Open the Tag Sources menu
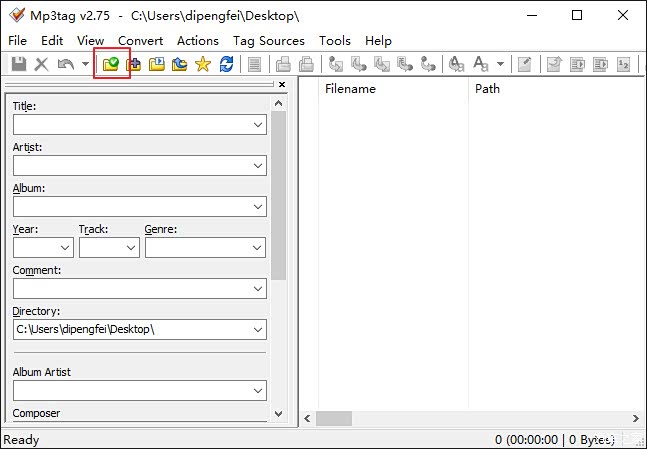The width and height of the screenshot is (647, 449). pyautogui.click(x=268, y=41)
